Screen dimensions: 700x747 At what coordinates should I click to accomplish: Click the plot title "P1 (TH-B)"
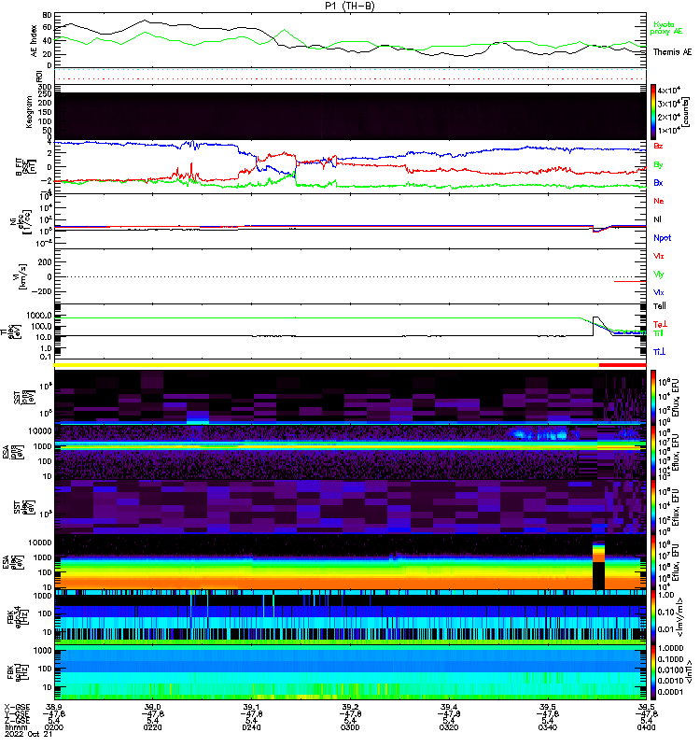click(x=349, y=6)
